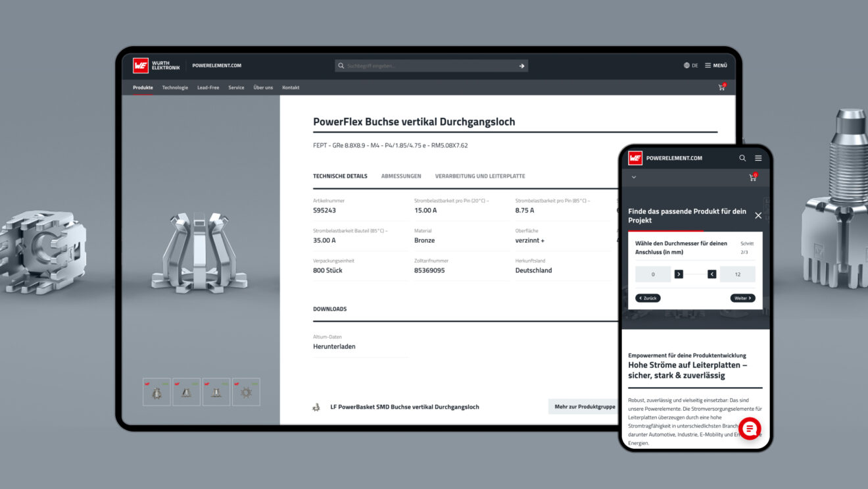Click the Würth Elektronik logo on tablet

click(x=156, y=66)
